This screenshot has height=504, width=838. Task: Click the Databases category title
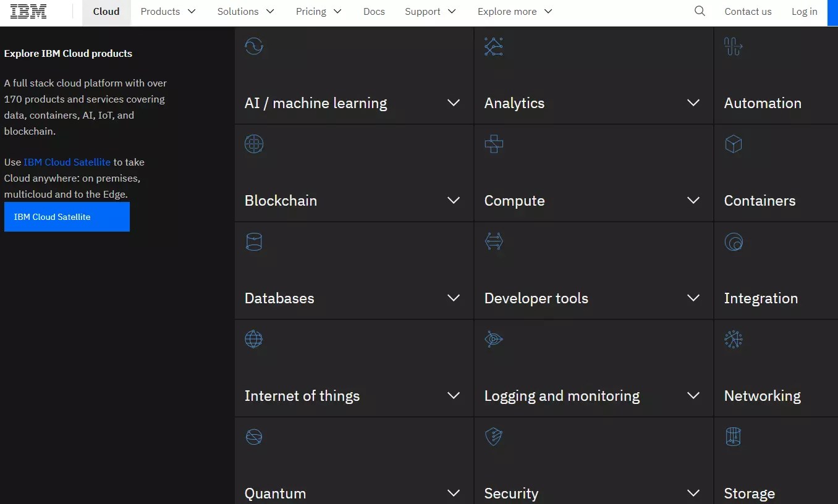(279, 298)
